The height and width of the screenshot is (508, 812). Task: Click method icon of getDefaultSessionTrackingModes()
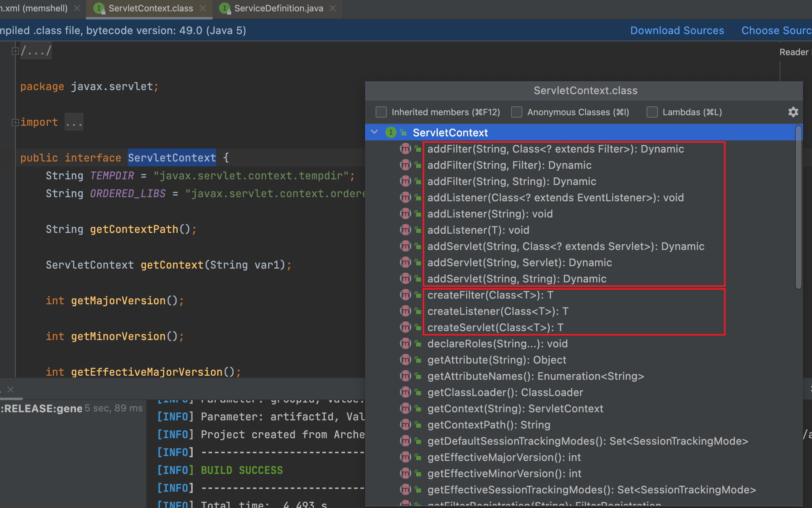coord(406,441)
